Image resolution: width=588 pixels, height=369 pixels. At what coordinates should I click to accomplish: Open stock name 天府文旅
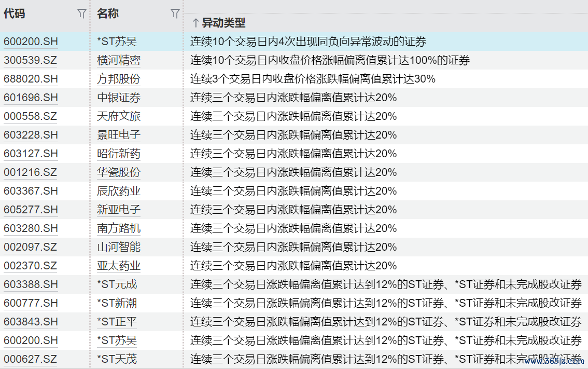point(119,116)
